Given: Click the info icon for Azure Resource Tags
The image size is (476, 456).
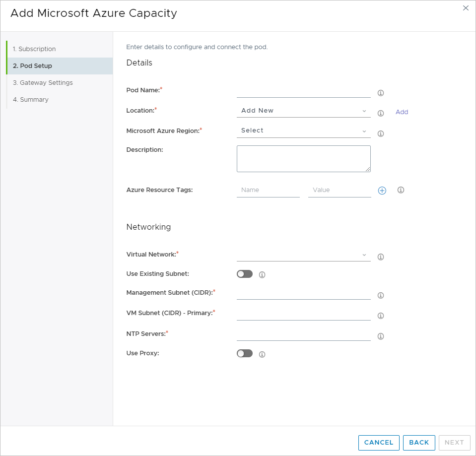Looking at the screenshot, I should click(x=401, y=190).
